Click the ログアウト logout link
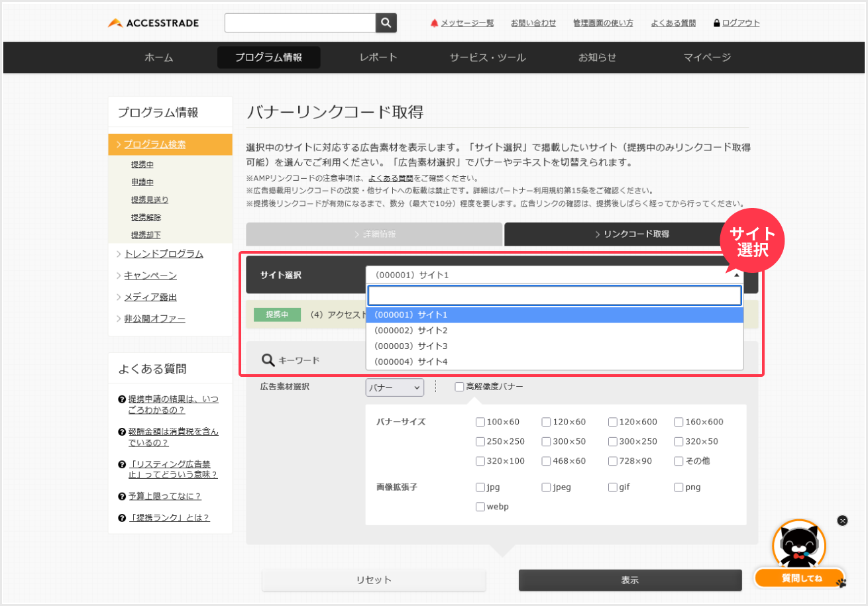 tap(741, 23)
